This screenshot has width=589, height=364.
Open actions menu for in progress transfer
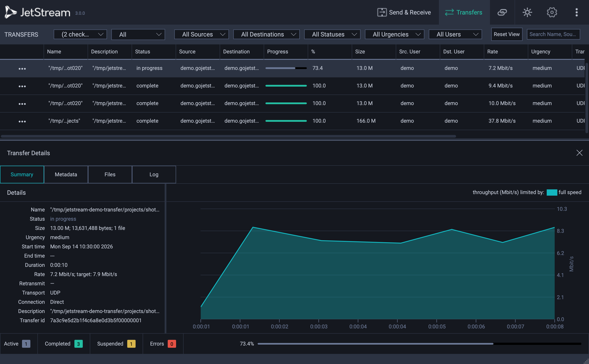coord(22,69)
